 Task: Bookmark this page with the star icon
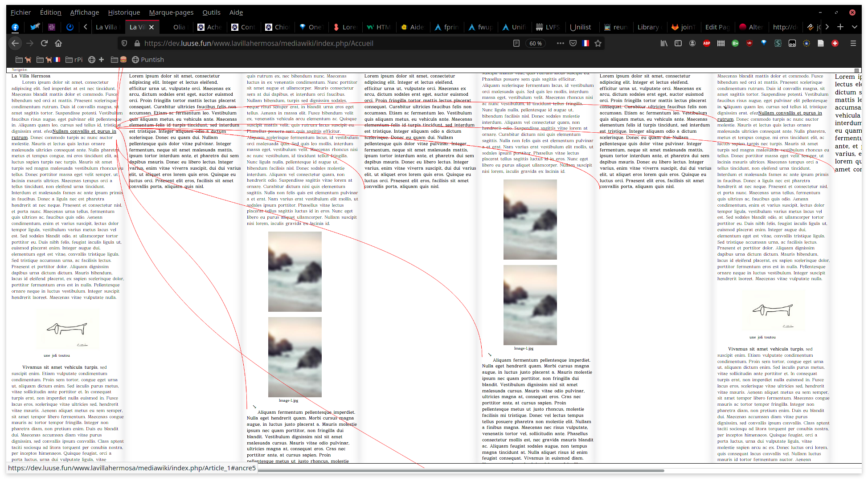pos(598,43)
